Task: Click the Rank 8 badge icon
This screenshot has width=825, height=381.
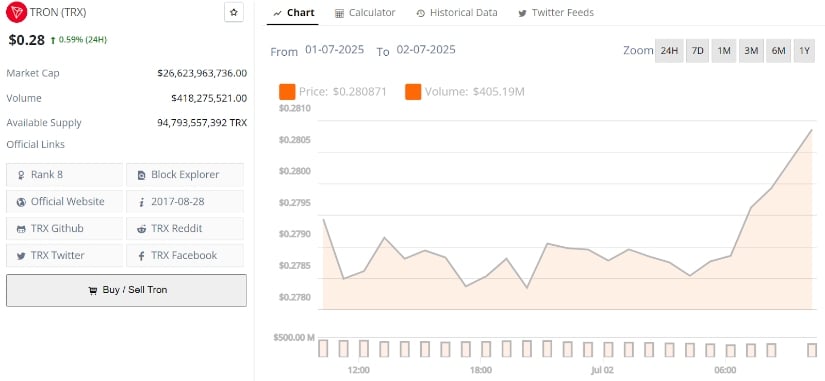Action: point(21,175)
